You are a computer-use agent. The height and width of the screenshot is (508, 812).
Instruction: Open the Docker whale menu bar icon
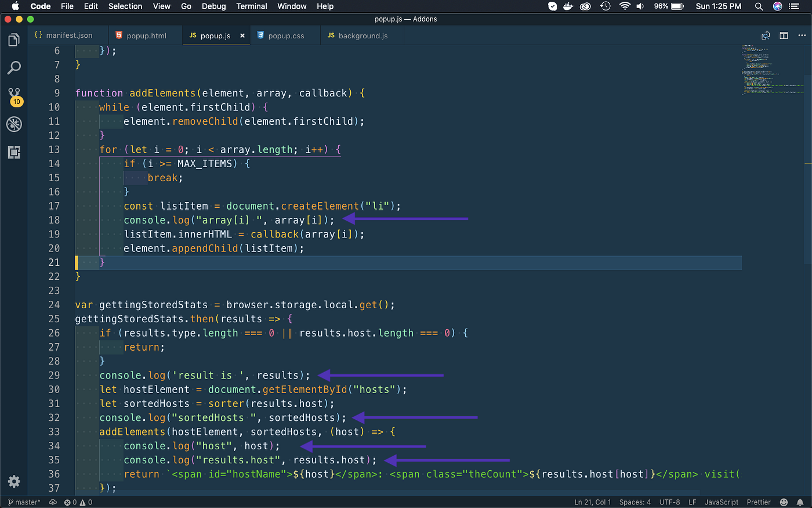(x=568, y=6)
